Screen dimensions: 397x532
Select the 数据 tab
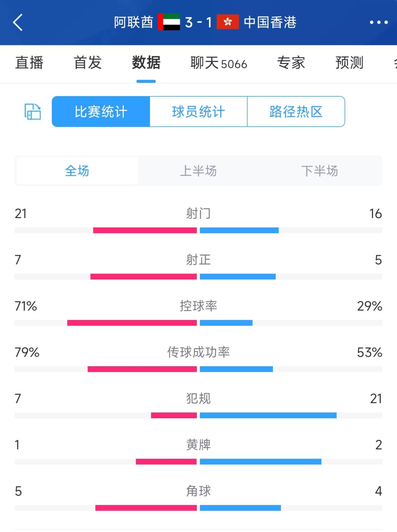146,63
